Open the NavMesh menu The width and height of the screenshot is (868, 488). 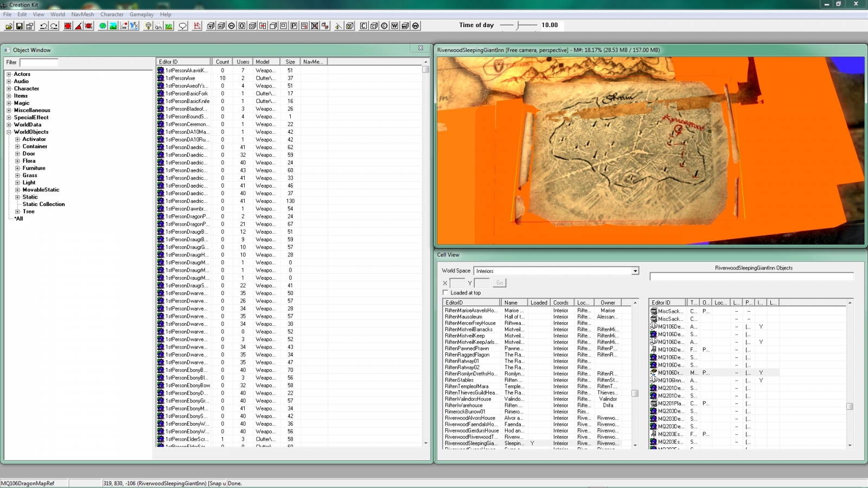(82, 14)
